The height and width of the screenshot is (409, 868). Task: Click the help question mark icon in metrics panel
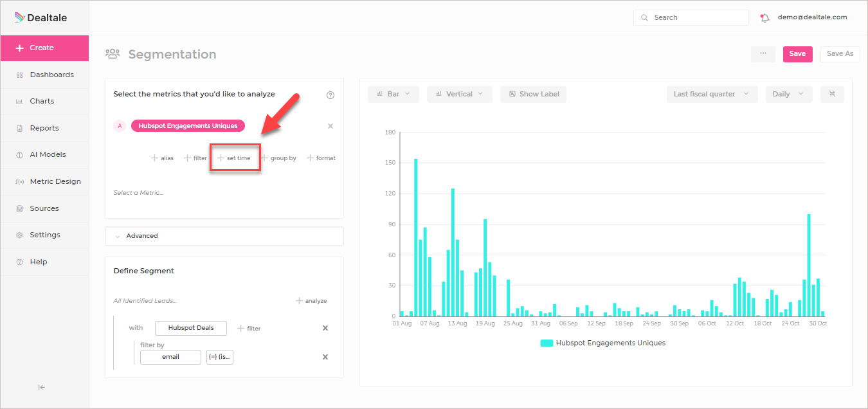coord(330,95)
